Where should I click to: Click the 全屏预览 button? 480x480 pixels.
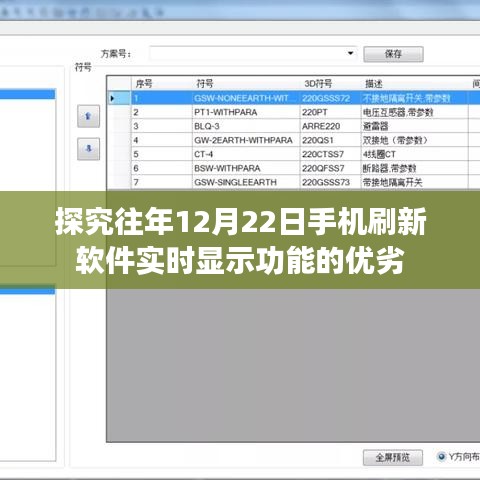pyautogui.click(x=393, y=457)
